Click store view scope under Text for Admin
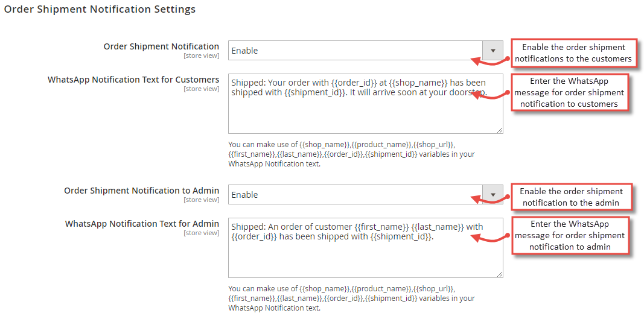 tap(201, 233)
